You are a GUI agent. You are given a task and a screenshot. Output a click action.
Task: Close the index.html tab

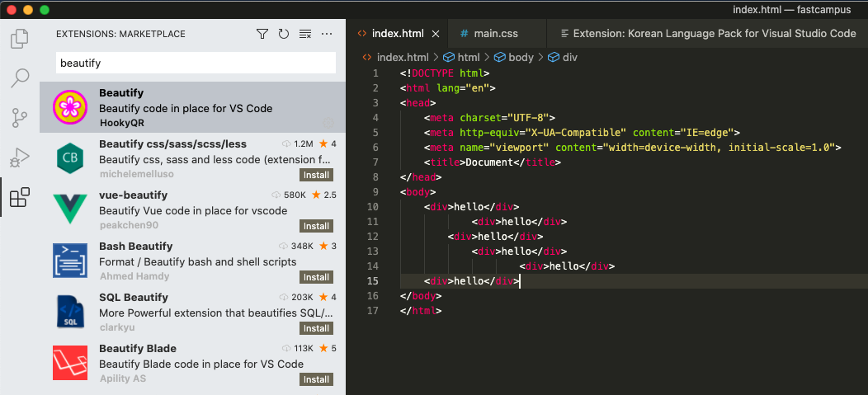click(435, 34)
